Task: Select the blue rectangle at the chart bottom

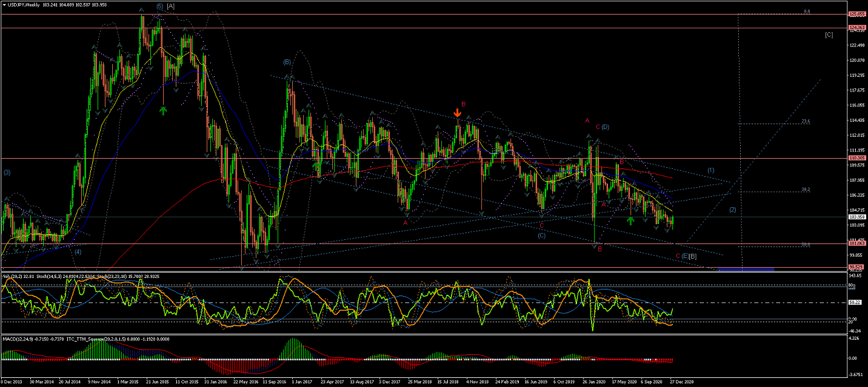Action: point(746,268)
